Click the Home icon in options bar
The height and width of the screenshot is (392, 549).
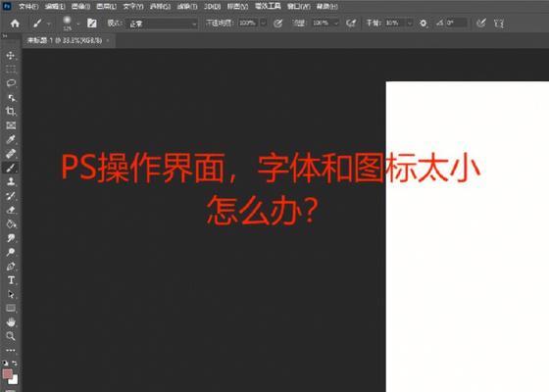(15, 24)
